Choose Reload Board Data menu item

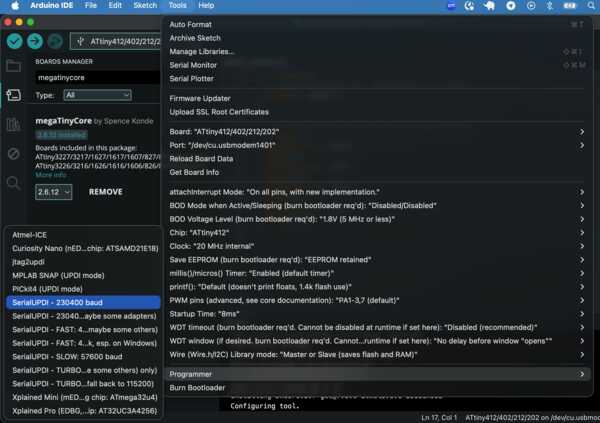pos(377,159)
